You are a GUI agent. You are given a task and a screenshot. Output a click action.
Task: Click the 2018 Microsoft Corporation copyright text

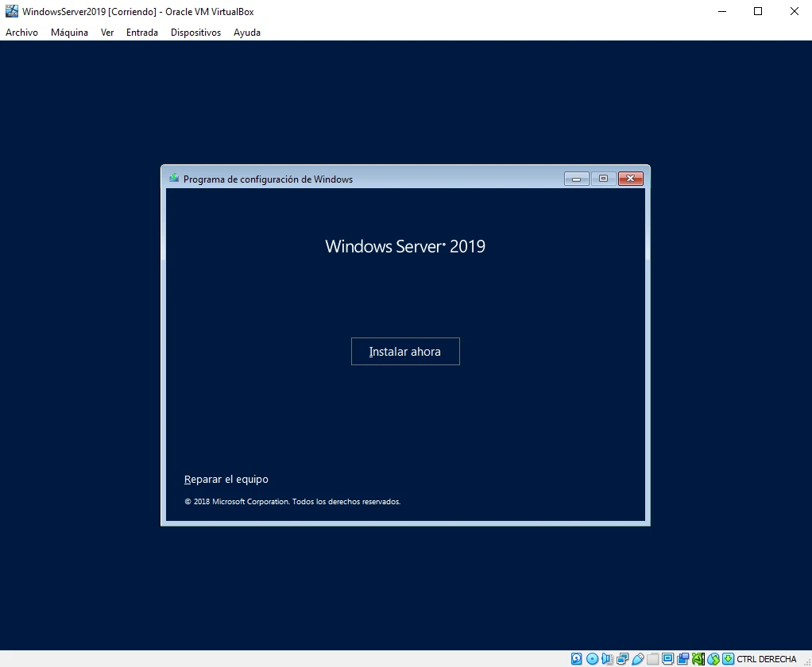click(x=292, y=501)
